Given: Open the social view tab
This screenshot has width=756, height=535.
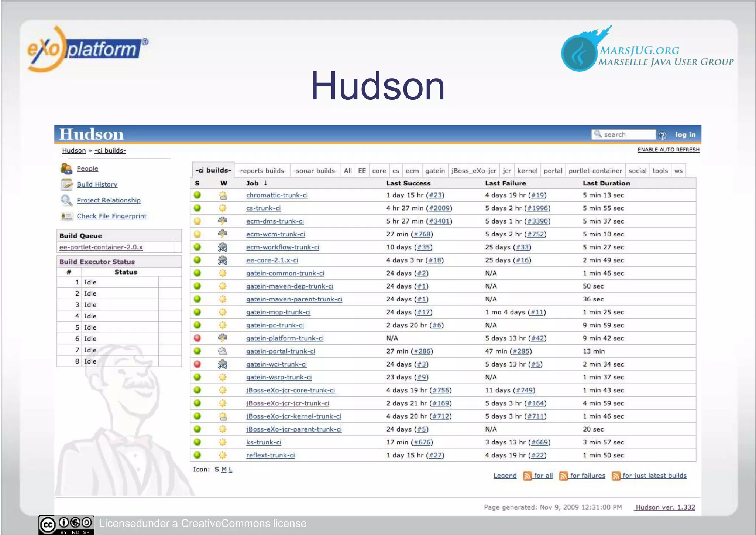Looking at the screenshot, I should coord(638,171).
